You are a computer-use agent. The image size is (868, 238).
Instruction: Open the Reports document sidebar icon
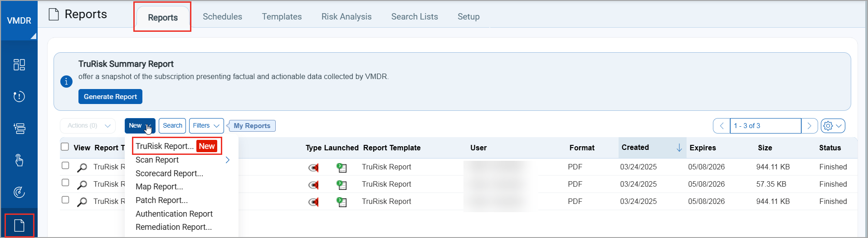coord(19,225)
